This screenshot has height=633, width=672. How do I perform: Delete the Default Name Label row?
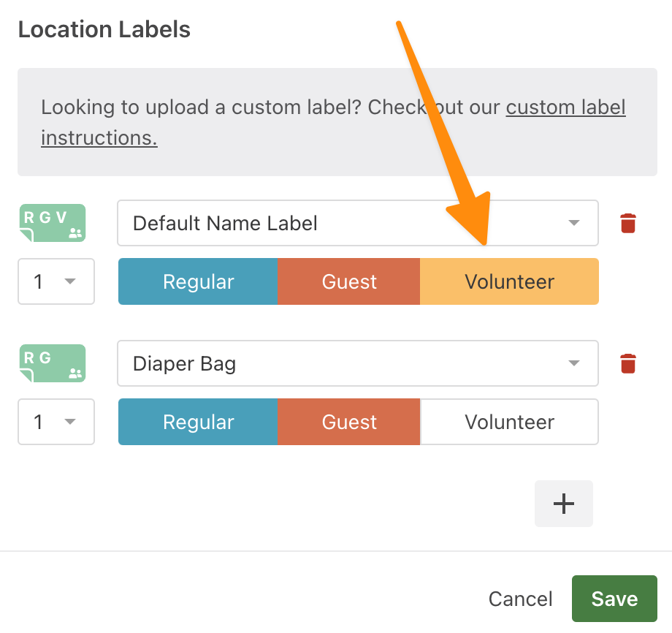[x=628, y=223]
